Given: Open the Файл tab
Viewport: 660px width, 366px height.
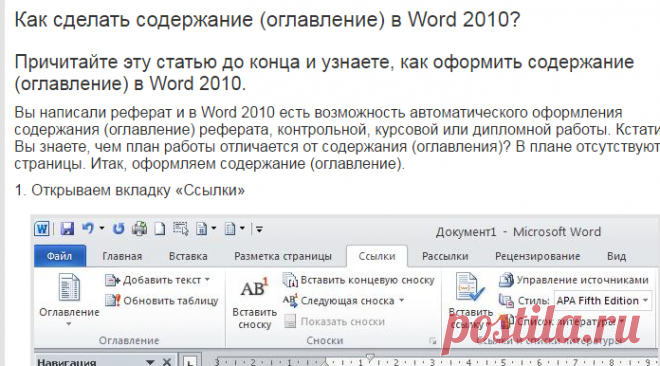Looking at the screenshot, I should pos(59,256).
